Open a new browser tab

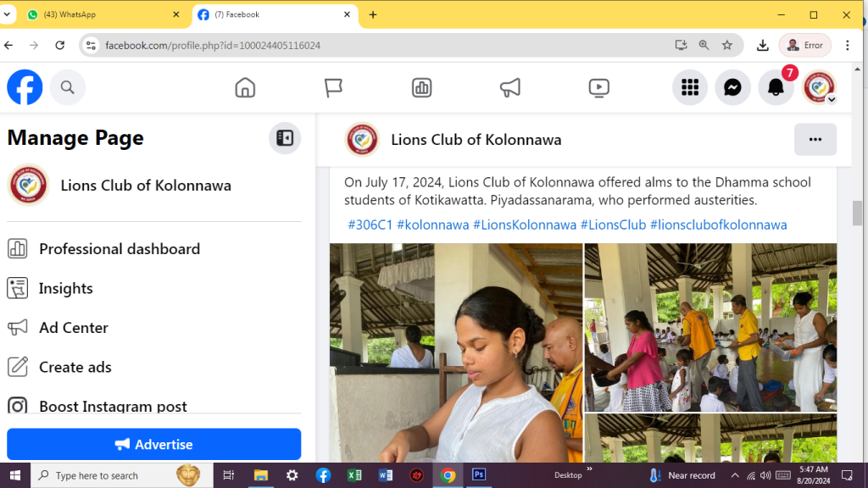pos(373,14)
